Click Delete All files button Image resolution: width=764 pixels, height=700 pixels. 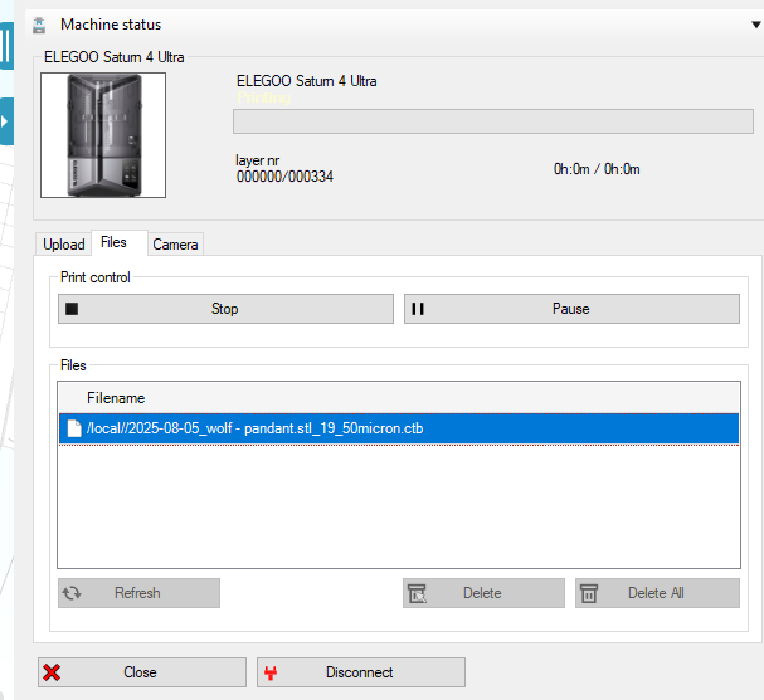click(658, 593)
